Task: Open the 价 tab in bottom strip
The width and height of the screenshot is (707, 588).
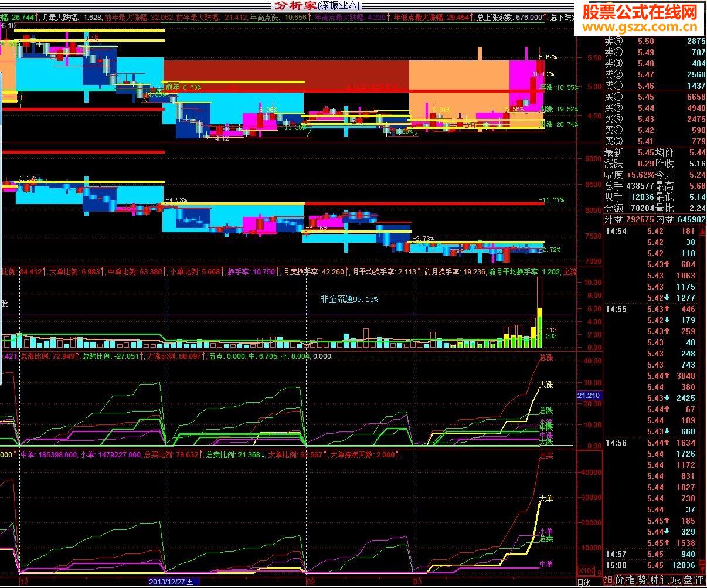Action: [x=620, y=580]
